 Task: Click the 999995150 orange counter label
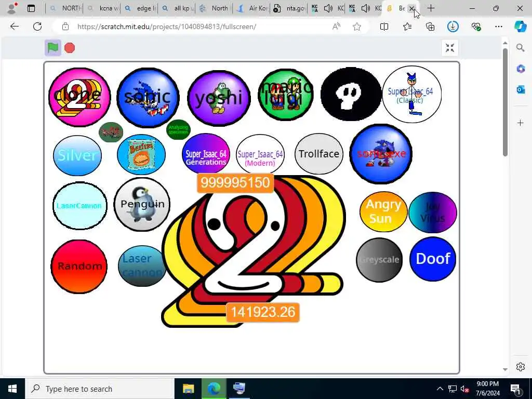pyautogui.click(x=235, y=182)
